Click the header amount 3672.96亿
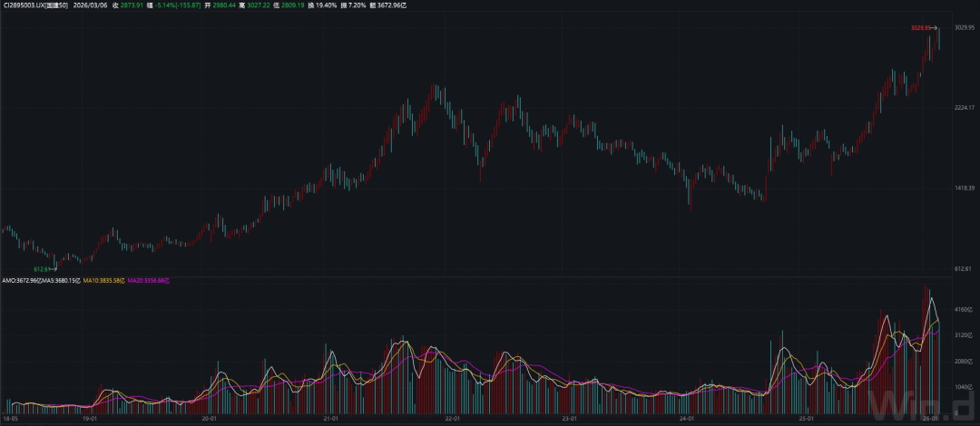This screenshot has height=426, width=980. (393, 5)
